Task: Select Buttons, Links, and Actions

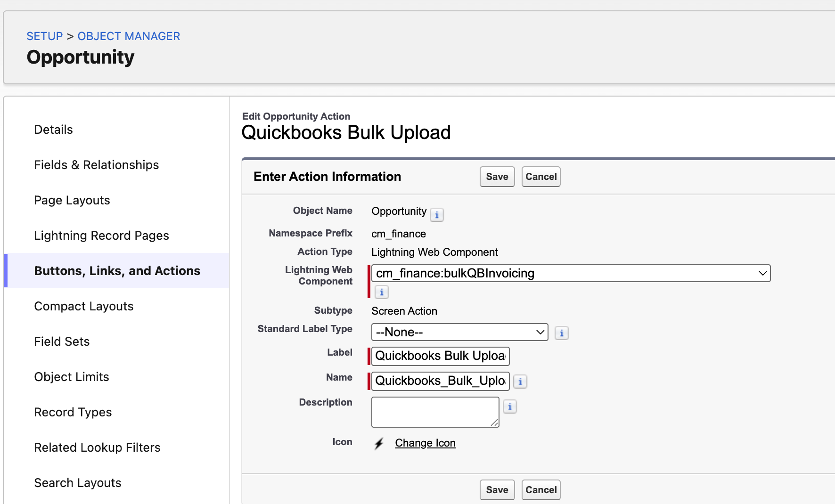Action: click(x=117, y=271)
